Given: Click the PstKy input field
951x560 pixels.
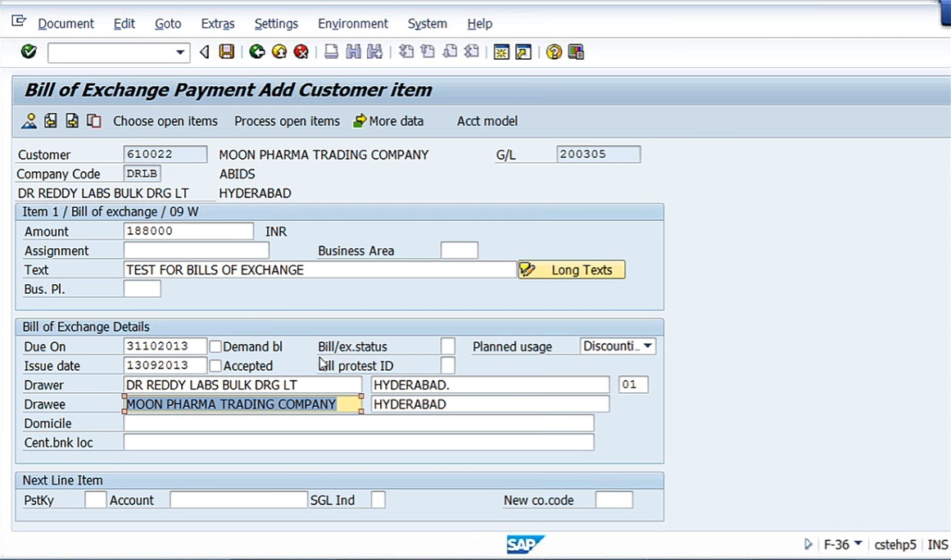Looking at the screenshot, I should 95,499.
